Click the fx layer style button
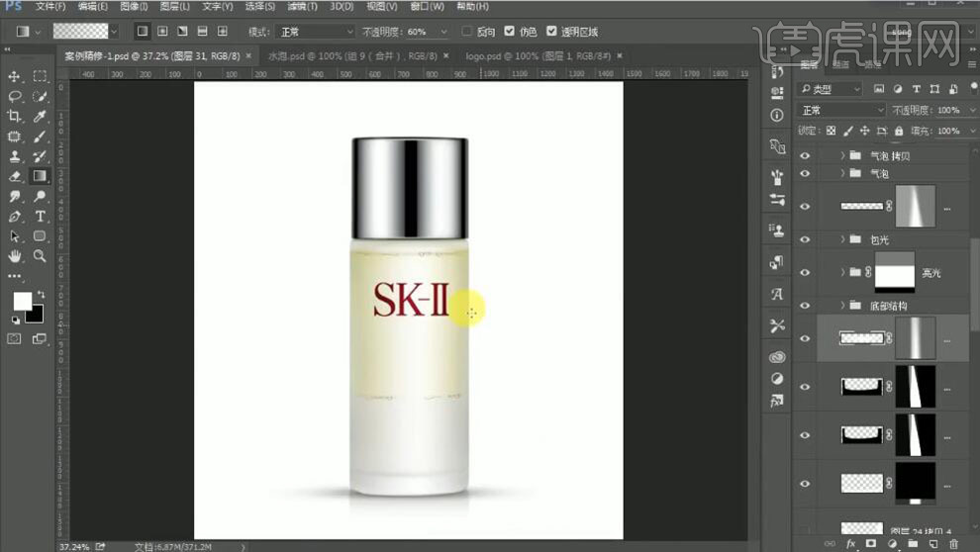The width and height of the screenshot is (980, 552). [x=850, y=543]
